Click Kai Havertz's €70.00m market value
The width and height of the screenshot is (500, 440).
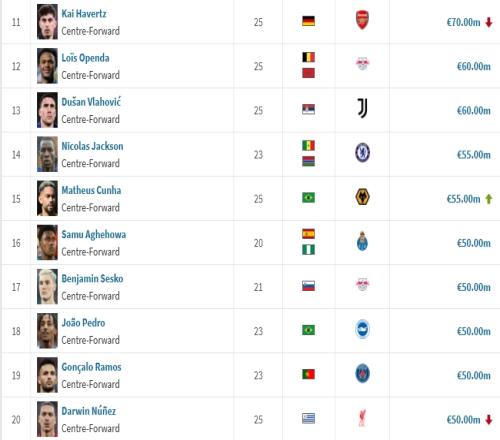coord(463,22)
